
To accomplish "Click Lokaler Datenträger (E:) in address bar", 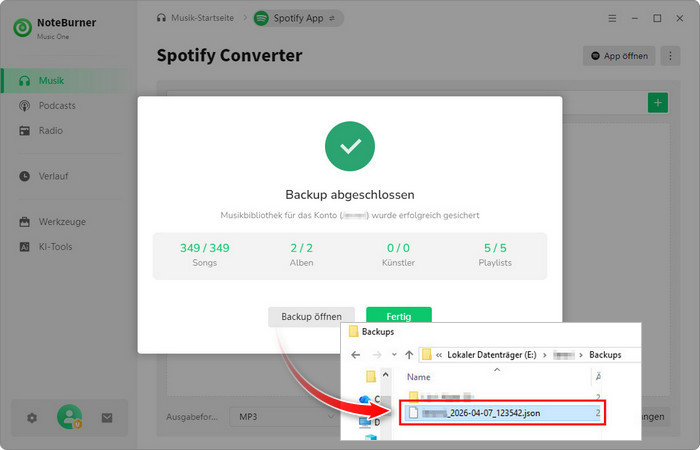I will click(492, 355).
